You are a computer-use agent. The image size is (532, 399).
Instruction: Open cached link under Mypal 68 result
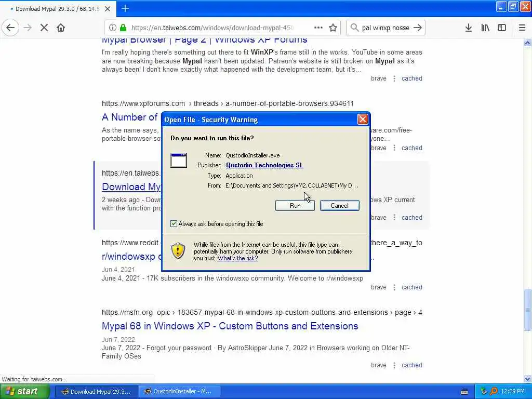point(412,365)
